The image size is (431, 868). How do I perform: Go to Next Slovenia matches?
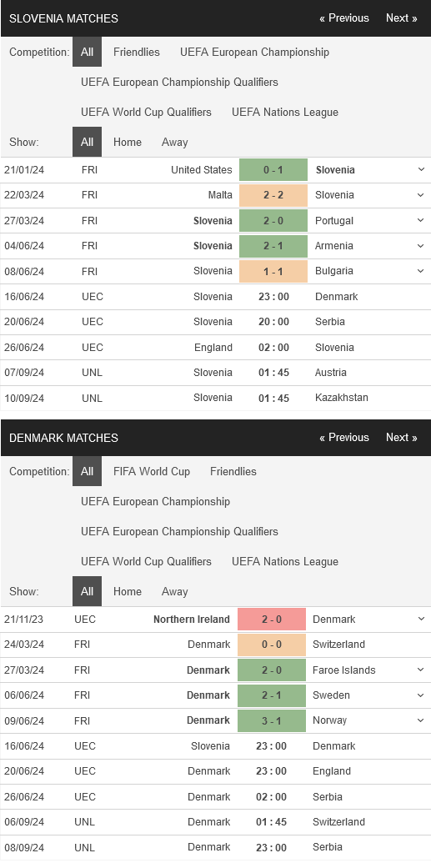tap(402, 18)
